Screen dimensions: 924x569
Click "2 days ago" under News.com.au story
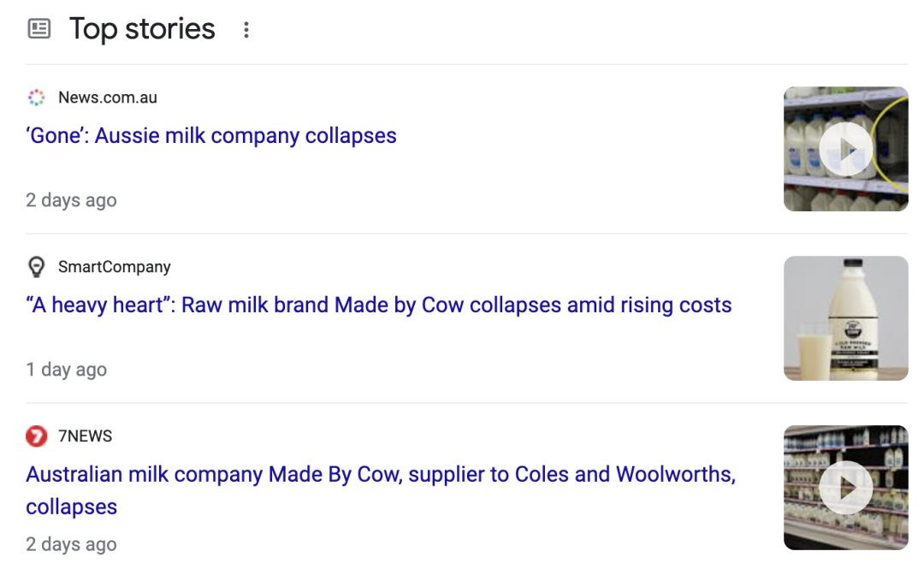tap(71, 200)
